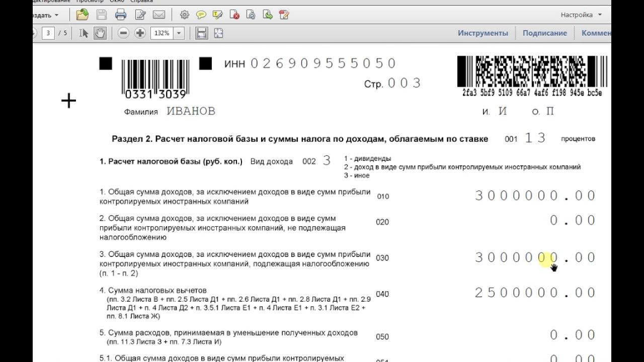This screenshot has width=644, height=362.
Task: Open settings with the gear icon
Action: pyautogui.click(x=185, y=15)
